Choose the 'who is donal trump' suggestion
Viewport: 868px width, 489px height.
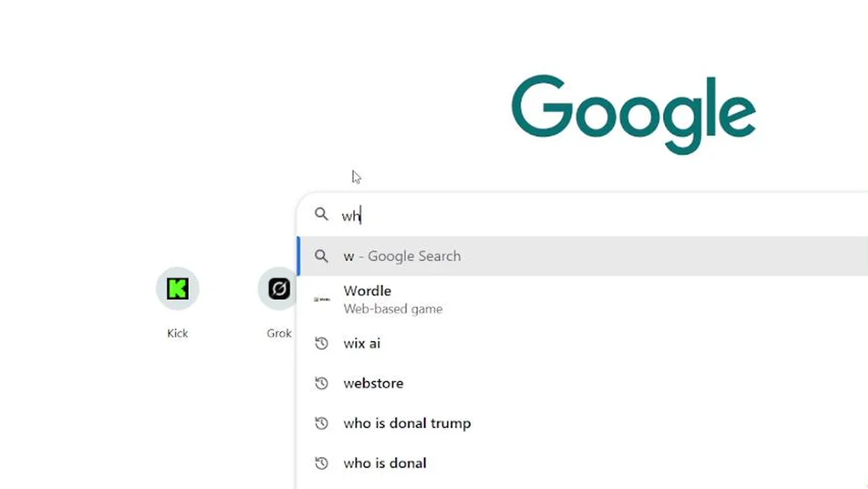coord(407,424)
